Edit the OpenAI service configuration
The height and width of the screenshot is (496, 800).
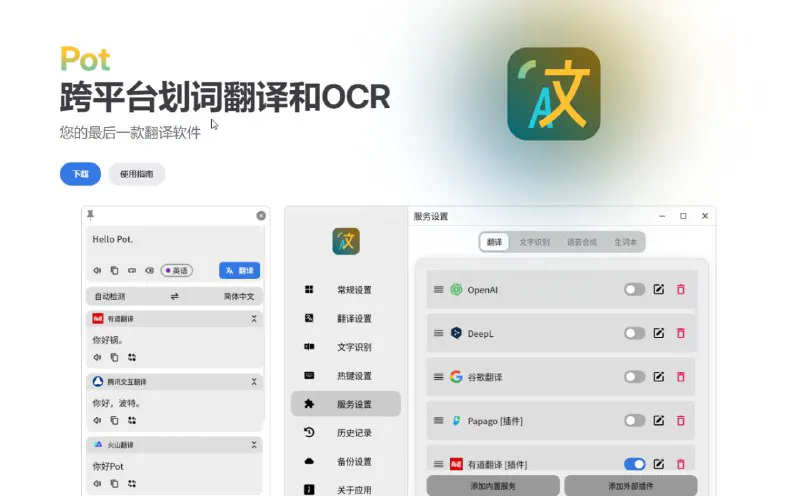coord(659,290)
